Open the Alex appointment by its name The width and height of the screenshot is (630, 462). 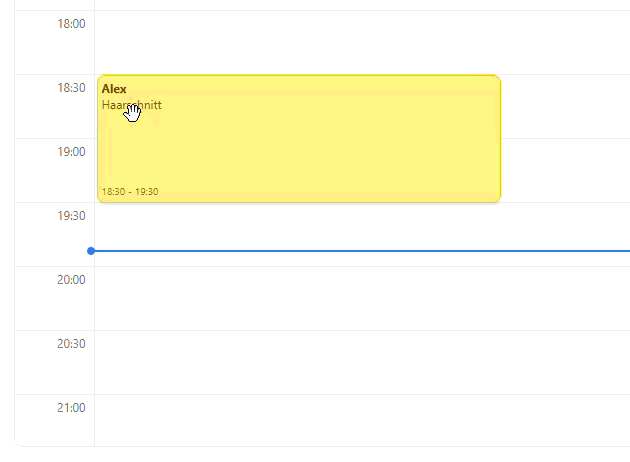(114, 89)
